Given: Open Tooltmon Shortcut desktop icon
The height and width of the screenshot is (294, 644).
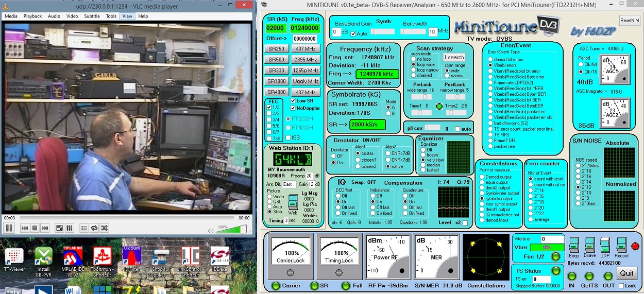Looking at the screenshot, I should click(x=103, y=263).
